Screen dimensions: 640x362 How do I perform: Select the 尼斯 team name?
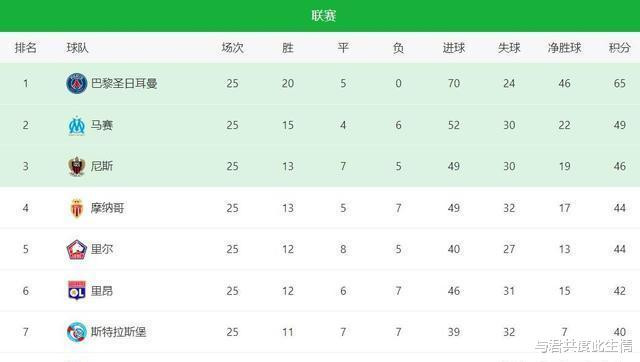[102, 167]
